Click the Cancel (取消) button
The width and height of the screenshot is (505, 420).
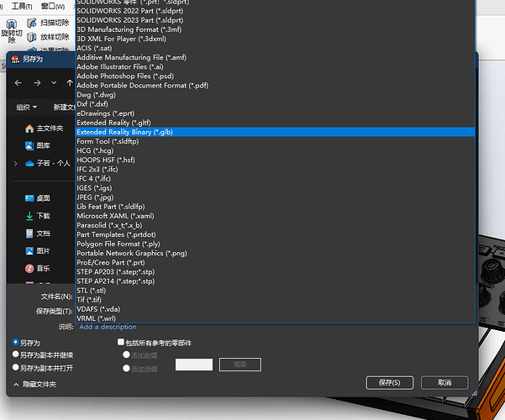point(445,383)
